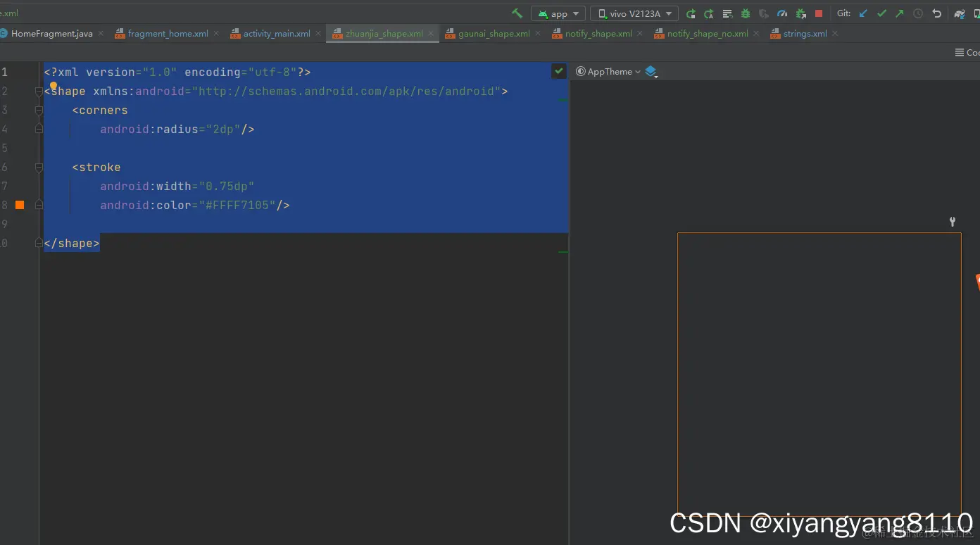Screen dimensions: 980x545
Task: Click the wrench icon above the preview
Action: (x=953, y=222)
